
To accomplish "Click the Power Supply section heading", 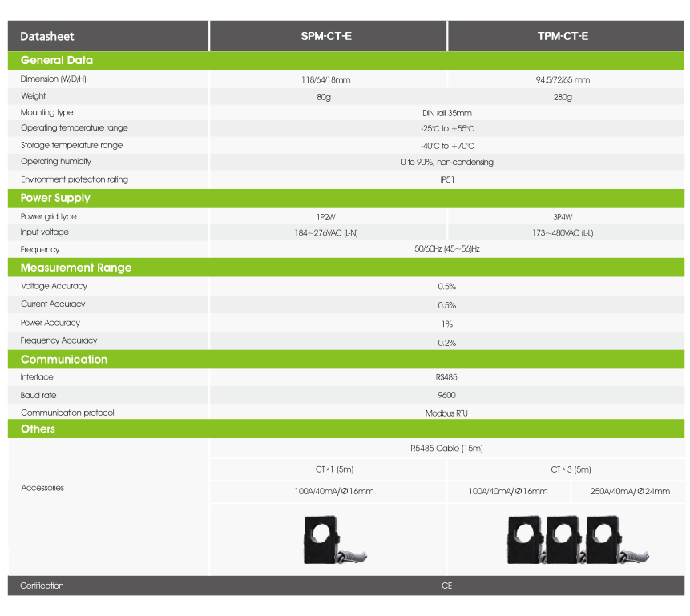I will (x=55, y=198).
